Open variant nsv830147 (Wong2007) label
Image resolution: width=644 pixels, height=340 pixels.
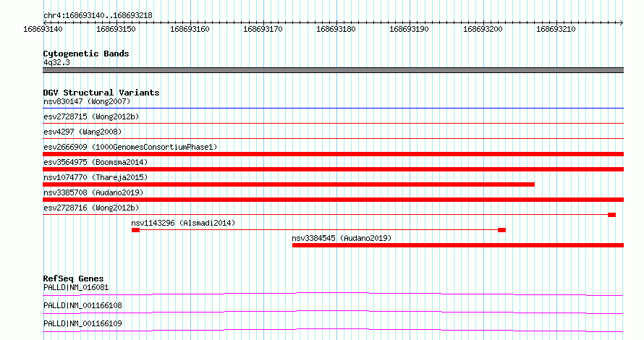coord(87,101)
